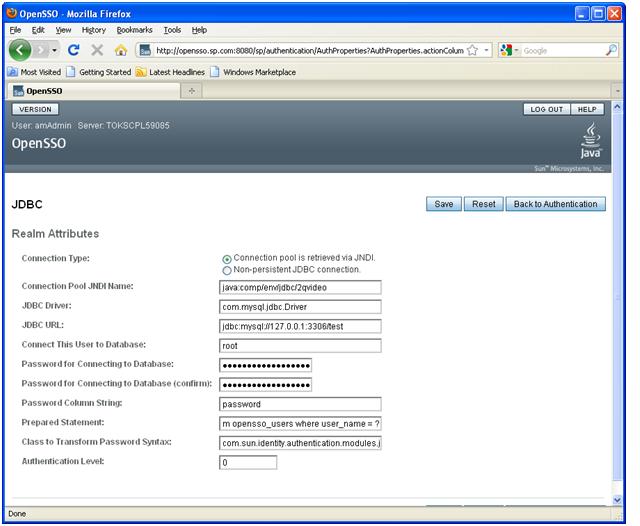The width and height of the screenshot is (640, 526).
Task: Open the File menu
Action: pos(15,30)
